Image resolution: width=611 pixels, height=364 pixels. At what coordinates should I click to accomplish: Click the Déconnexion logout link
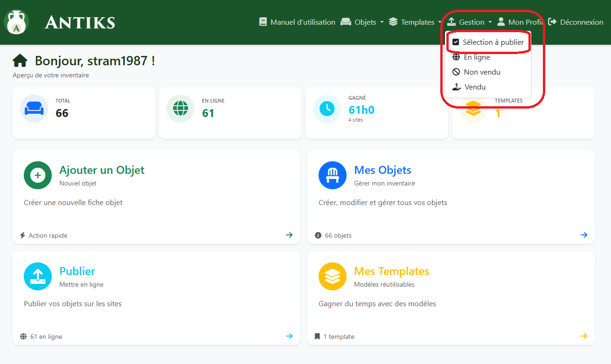pyautogui.click(x=576, y=22)
